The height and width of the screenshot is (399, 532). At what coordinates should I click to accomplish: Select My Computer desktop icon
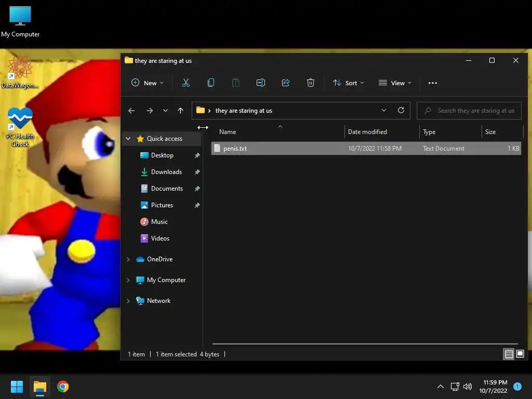[20, 21]
